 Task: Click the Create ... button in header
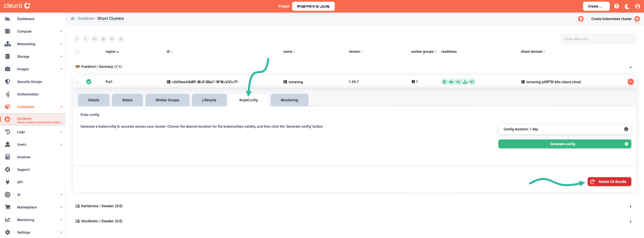596,6
